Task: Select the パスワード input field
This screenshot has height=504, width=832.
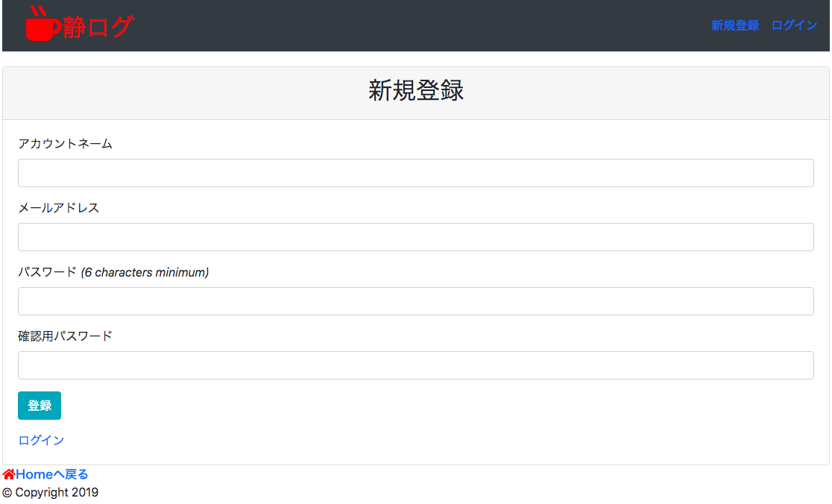Action: [415, 301]
